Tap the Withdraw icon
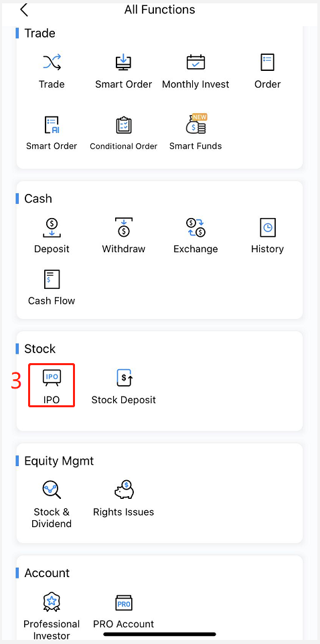This screenshot has width=320, height=644. tap(123, 227)
